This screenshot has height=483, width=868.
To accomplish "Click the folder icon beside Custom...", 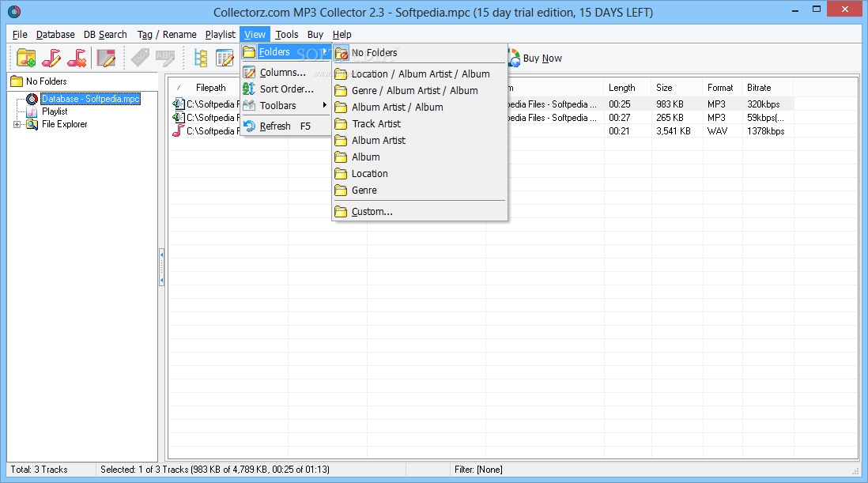I will click(341, 211).
